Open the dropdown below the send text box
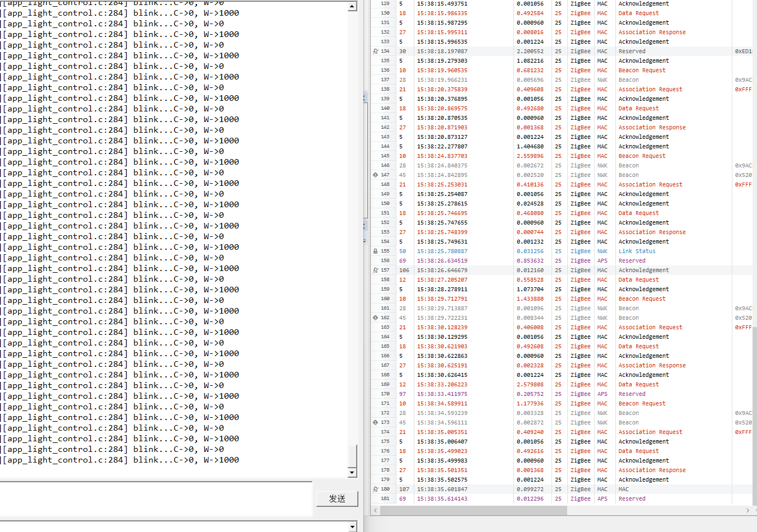 (x=352, y=526)
